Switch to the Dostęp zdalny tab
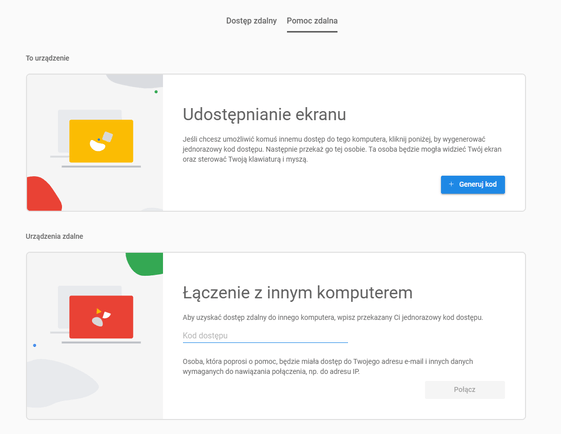Image resolution: width=561 pixels, height=434 pixels. (x=251, y=21)
